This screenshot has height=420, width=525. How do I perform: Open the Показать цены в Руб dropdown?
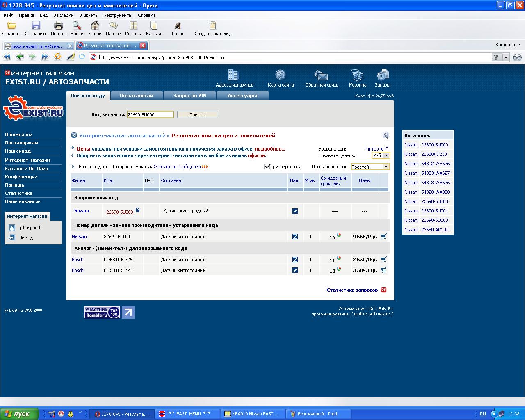381,155
